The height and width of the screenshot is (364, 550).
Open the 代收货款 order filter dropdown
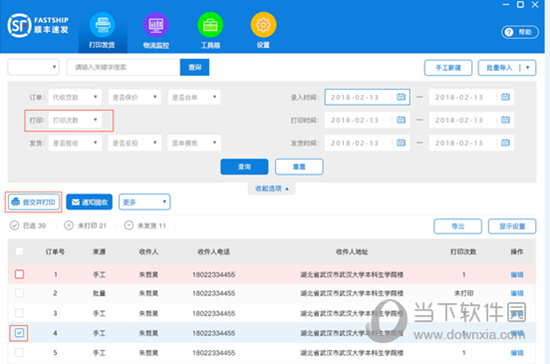click(75, 97)
